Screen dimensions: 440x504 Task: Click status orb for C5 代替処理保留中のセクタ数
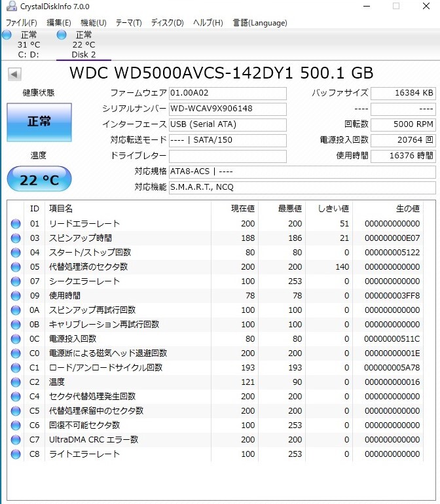coord(16,411)
